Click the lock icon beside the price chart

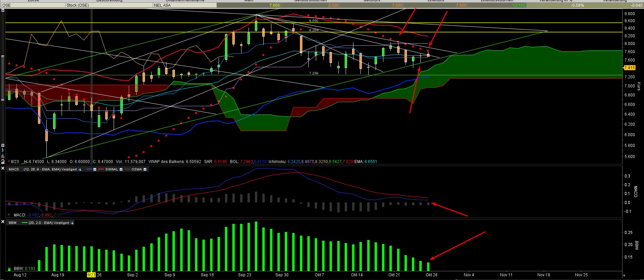pos(3,162)
